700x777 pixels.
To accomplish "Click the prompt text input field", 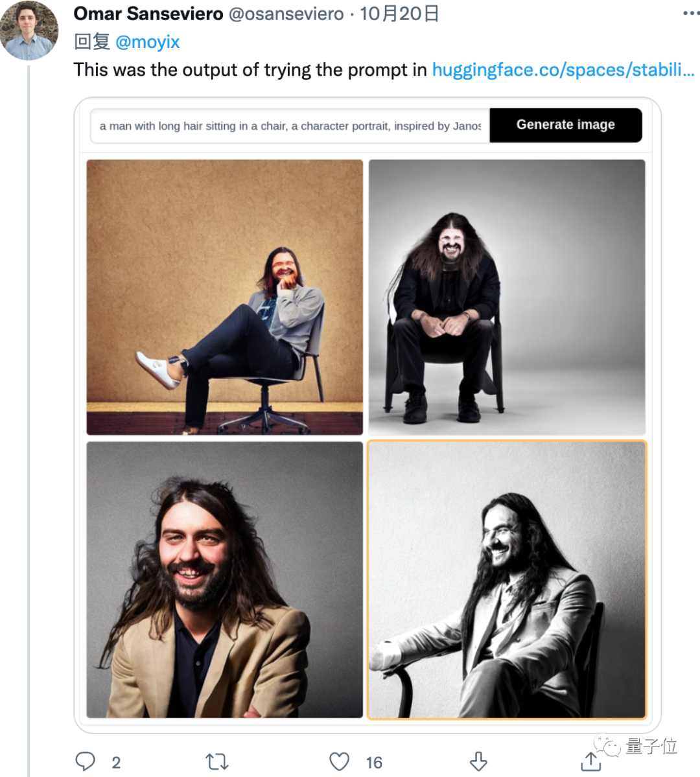I will (290, 126).
